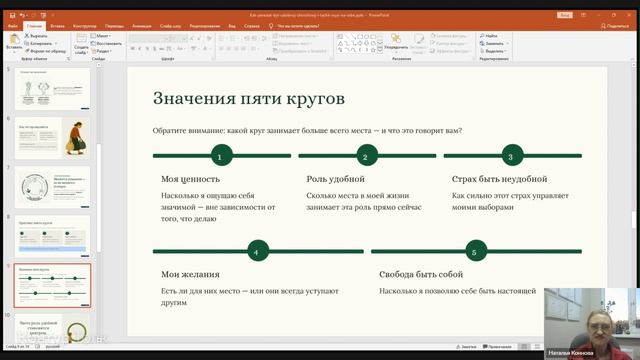Switch to the Вставка ribbon tab
Viewport: 640px width, 360px height.
tap(57, 26)
